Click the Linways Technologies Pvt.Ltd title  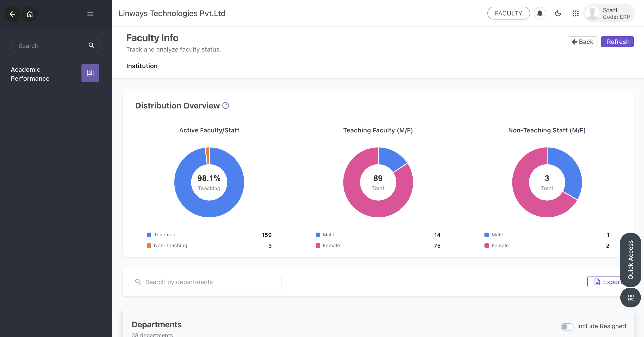(x=172, y=13)
